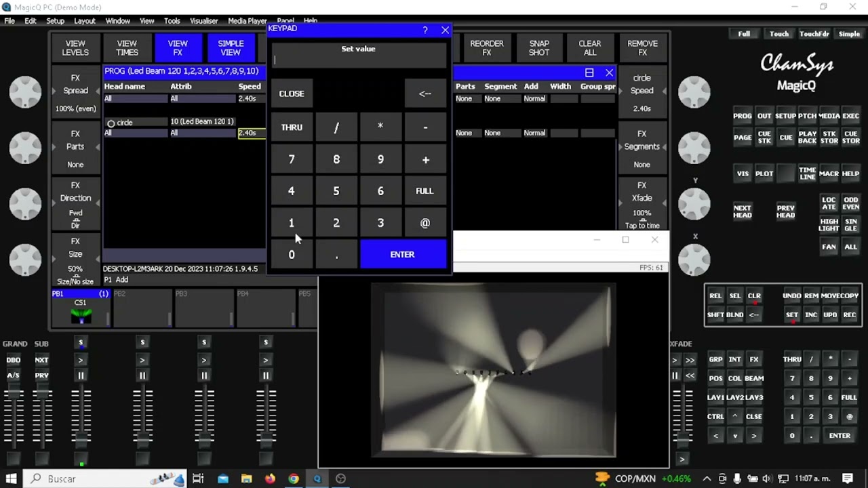
Task: Switch to the TouchFdr layout tab
Action: pos(814,34)
